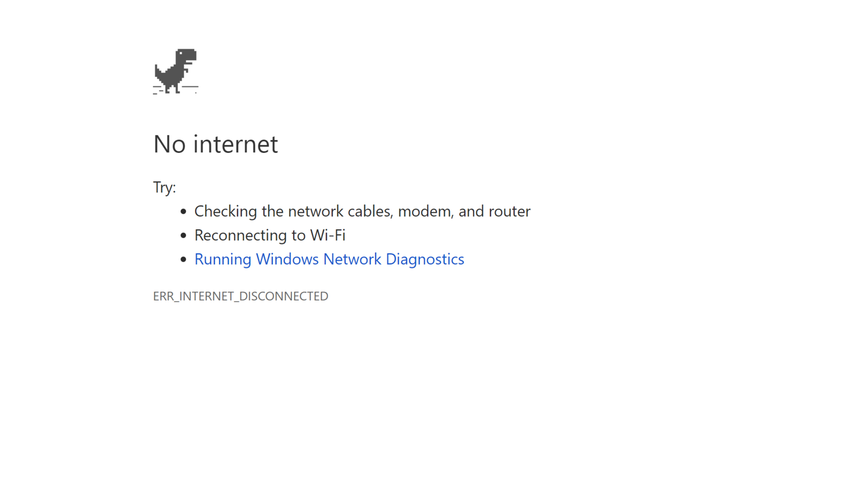The height and width of the screenshot is (488, 868).
Task: Click the "Reconnecting to Wi-Fi" suggestion
Action: point(270,235)
